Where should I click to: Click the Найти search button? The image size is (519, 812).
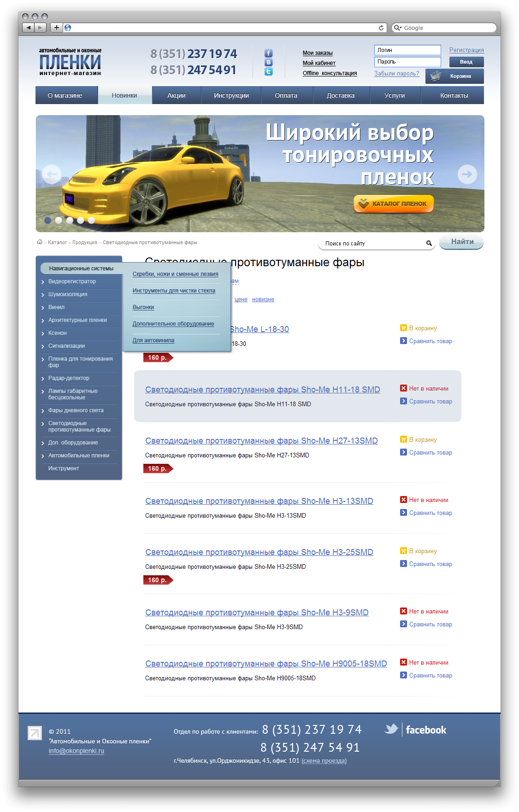pyautogui.click(x=461, y=242)
